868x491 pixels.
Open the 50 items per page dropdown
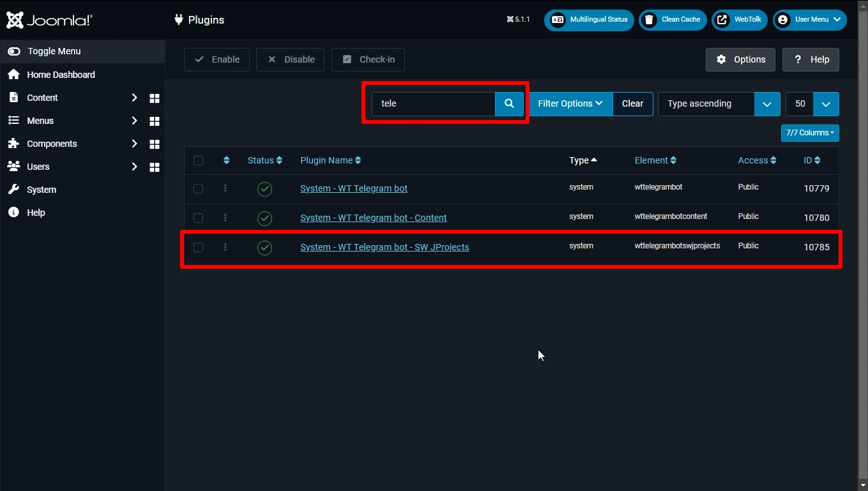(x=812, y=103)
